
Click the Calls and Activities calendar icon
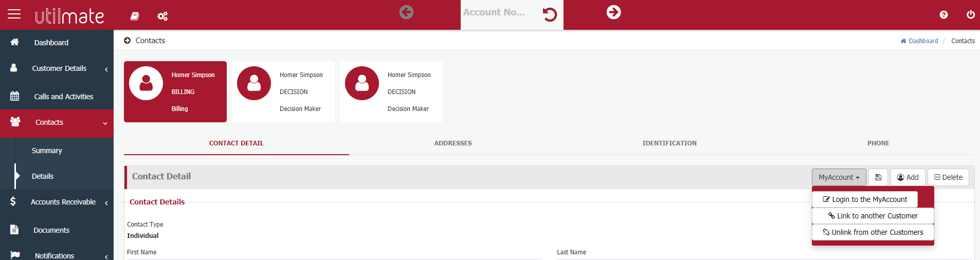[x=14, y=96]
